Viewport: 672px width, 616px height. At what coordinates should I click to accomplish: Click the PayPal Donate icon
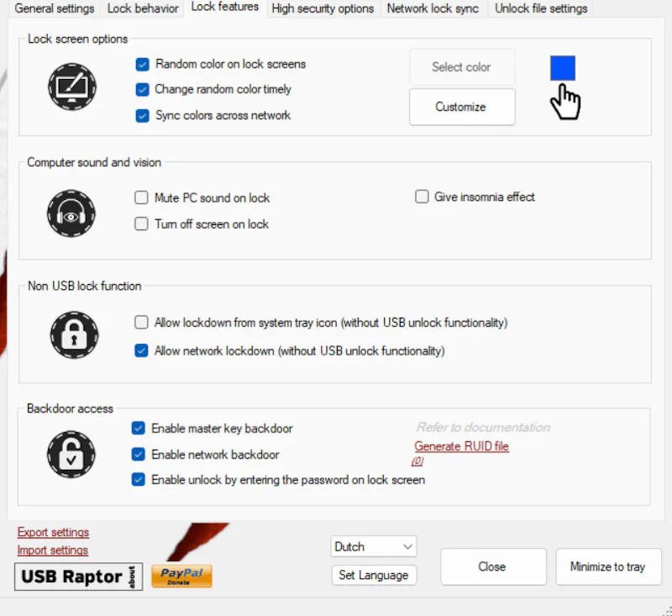[181, 576]
